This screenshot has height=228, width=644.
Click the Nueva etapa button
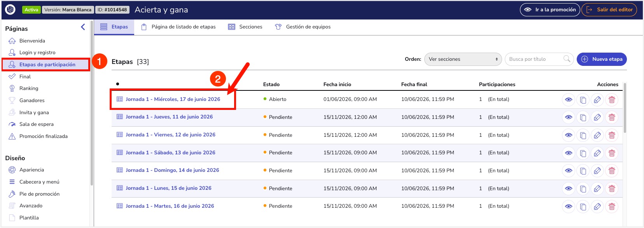pyautogui.click(x=602, y=59)
